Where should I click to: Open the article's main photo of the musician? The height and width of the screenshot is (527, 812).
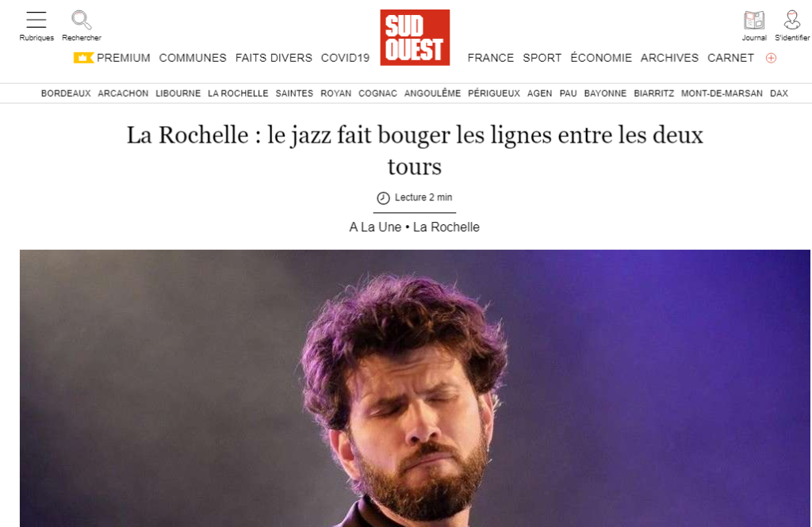(x=415, y=388)
